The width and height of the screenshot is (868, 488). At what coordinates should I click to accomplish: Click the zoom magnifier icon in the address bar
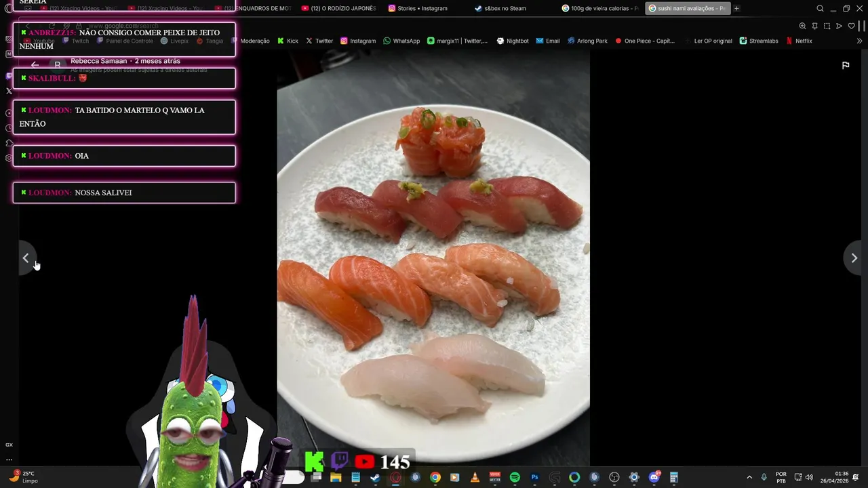coord(802,26)
